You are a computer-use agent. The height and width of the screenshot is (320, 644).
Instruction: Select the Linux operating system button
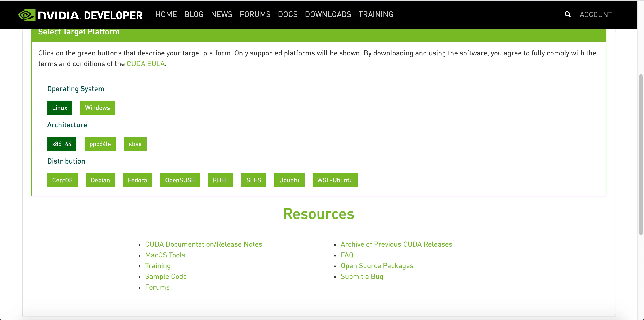click(59, 108)
